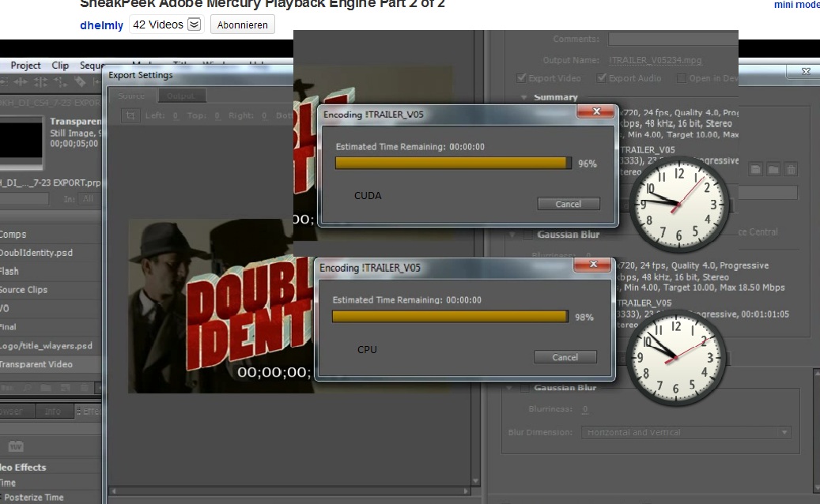Open the Clip menu
The image size is (820, 504).
[x=60, y=66]
